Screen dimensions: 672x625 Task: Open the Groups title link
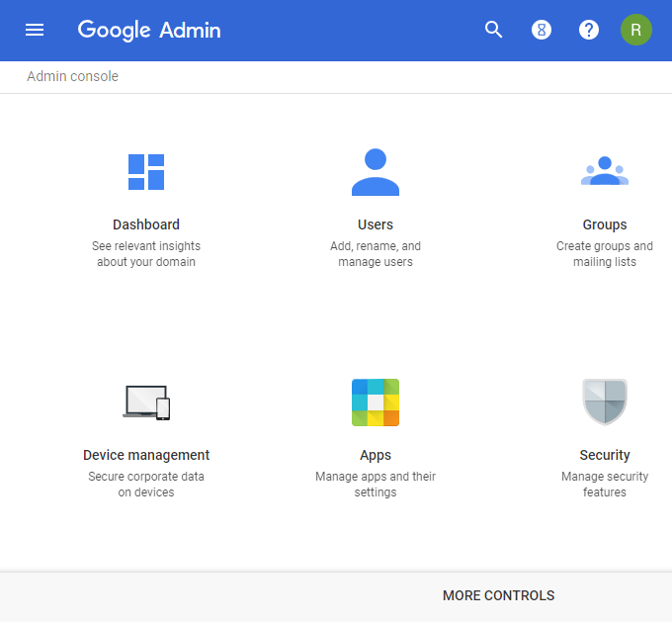click(604, 224)
